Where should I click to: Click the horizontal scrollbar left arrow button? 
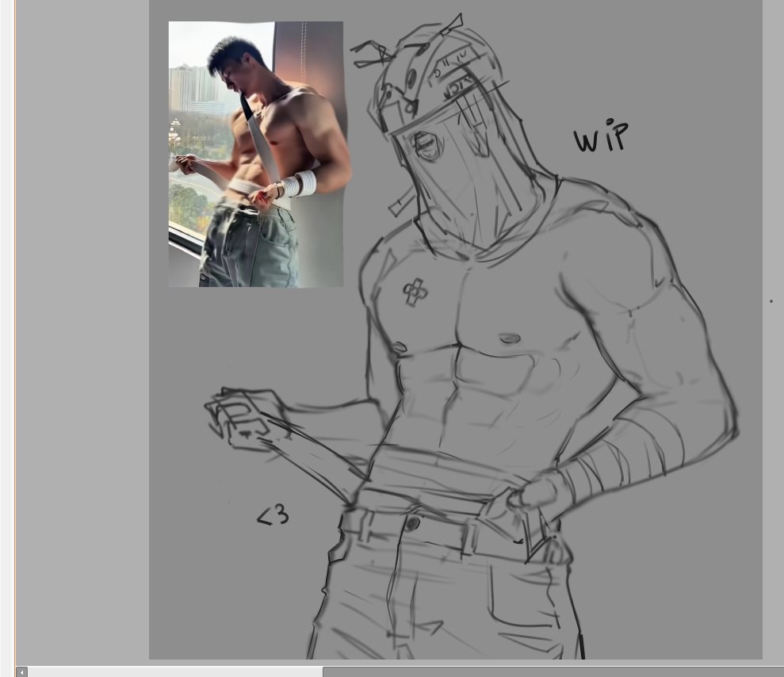(21, 672)
